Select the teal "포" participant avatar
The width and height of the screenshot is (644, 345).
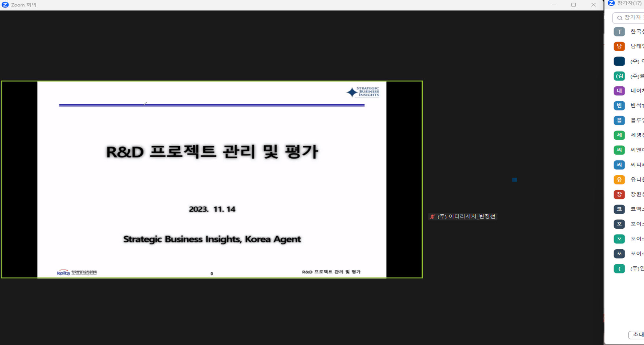coord(619,239)
